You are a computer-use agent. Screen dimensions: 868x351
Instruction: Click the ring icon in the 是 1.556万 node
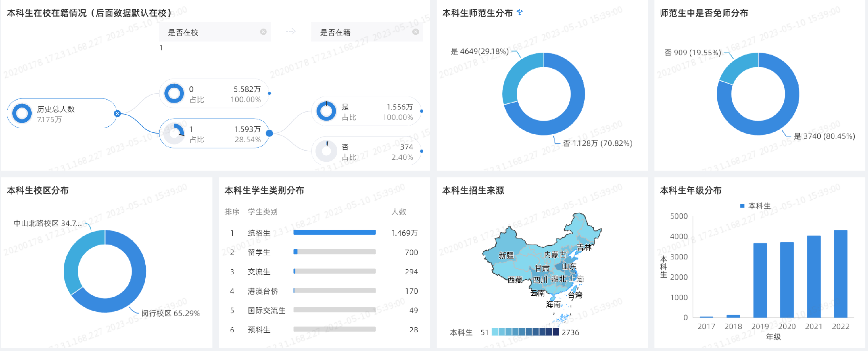pyautogui.click(x=326, y=111)
